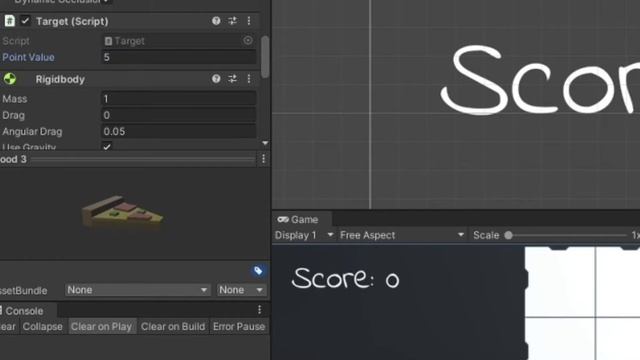Image resolution: width=640 pixels, height=360 pixels.
Task: Click the asset label tag icon
Action: pos(258,271)
